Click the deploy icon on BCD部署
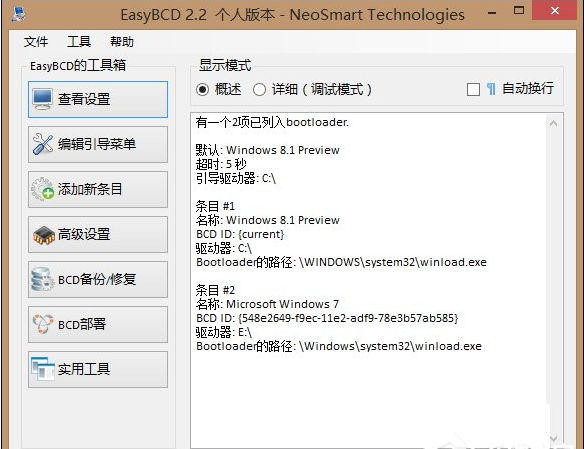The height and width of the screenshot is (449, 584). click(x=43, y=324)
